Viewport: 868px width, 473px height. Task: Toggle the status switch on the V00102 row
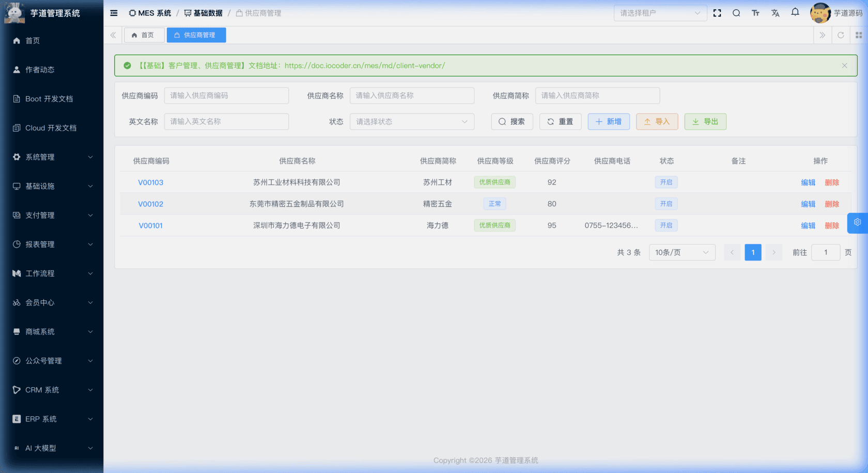point(666,204)
